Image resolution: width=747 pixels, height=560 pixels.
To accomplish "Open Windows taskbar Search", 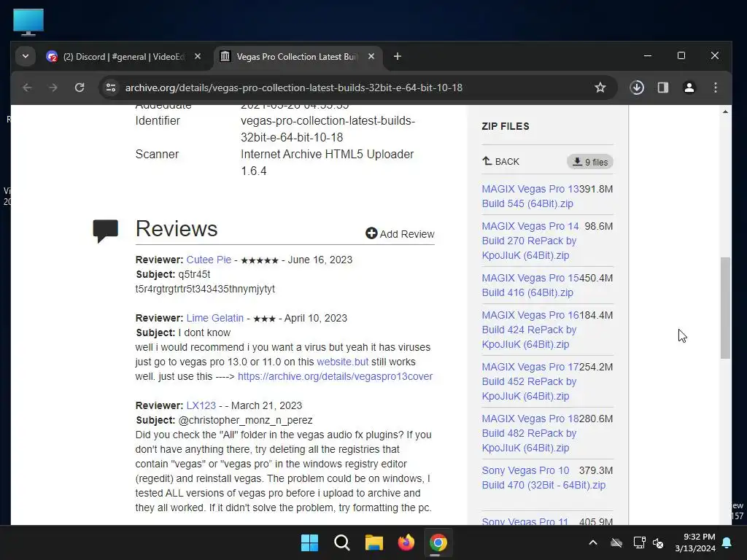I will point(342,542).
